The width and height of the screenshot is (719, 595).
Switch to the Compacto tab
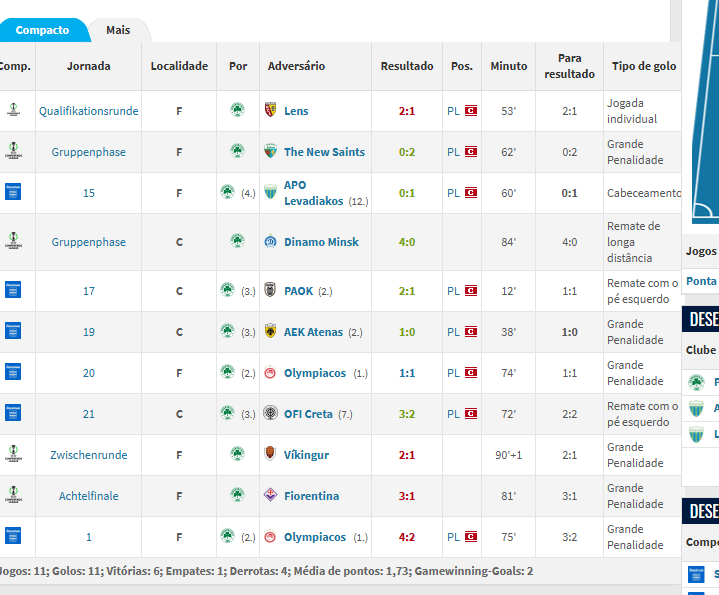[42, 30]
